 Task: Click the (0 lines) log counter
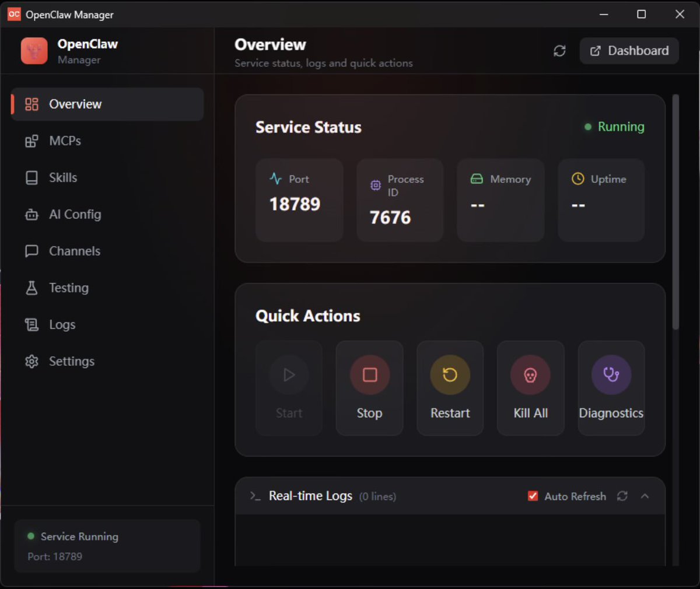[377, 496]
